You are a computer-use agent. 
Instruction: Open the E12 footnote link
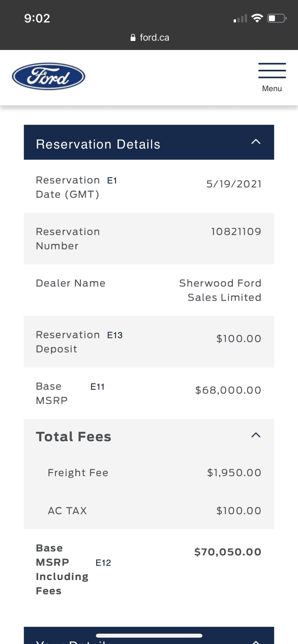tap(103, 563)
